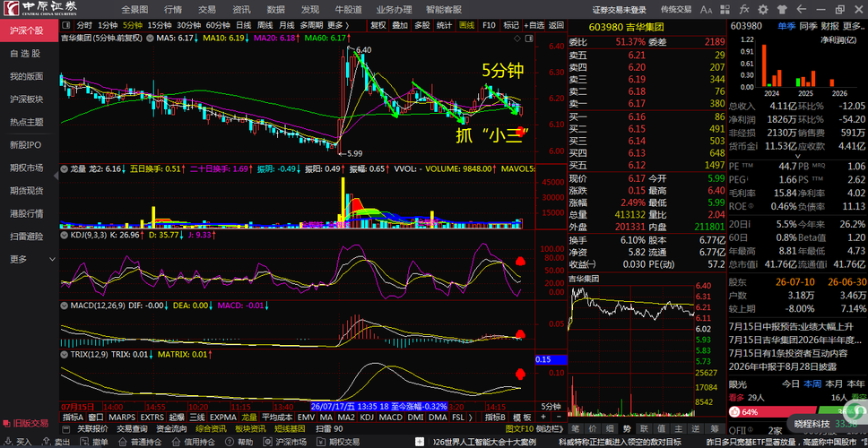Click the thumbs-up 64% bullish icon
868x448 pixels.
735,412
